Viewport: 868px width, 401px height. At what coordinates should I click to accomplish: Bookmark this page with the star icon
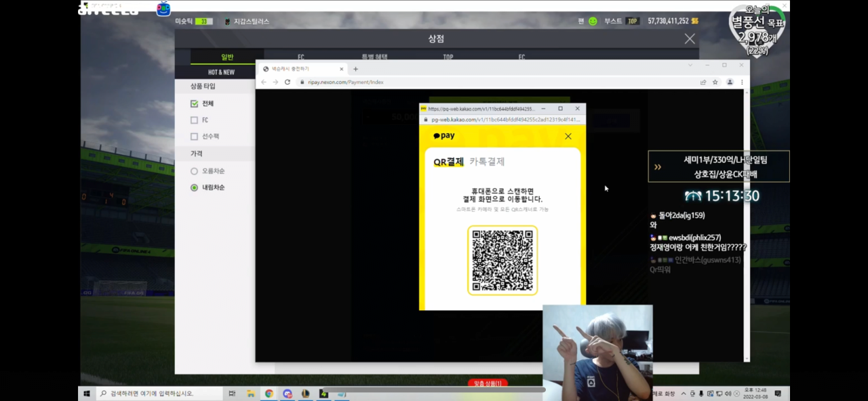pos(715,82)
